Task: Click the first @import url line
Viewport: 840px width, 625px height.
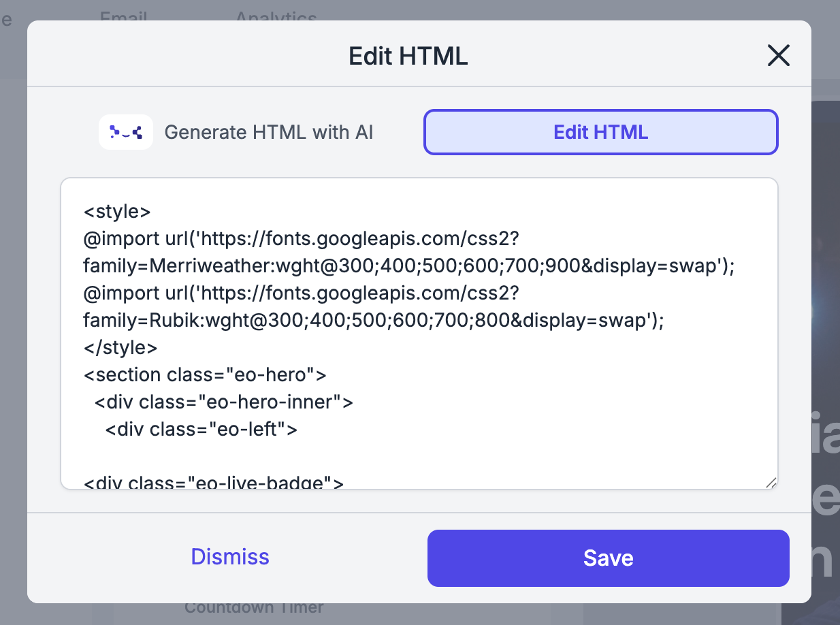Action: [301, 239]
